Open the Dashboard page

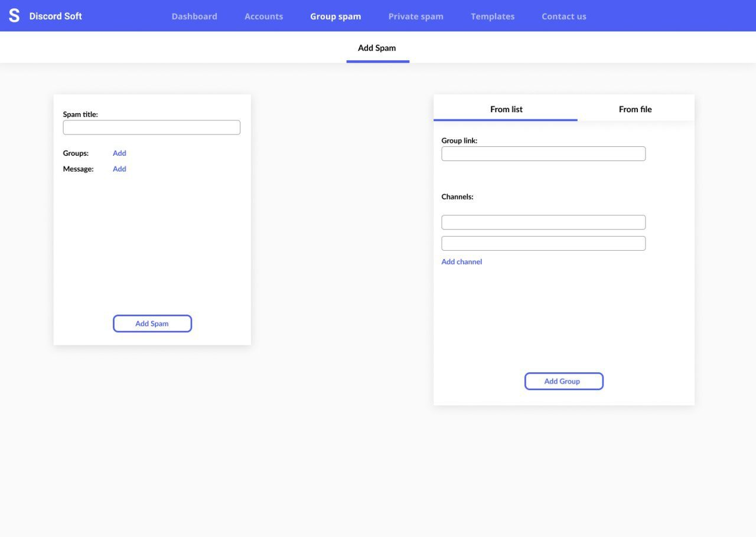pyautogui.click(x=194, y=17)
